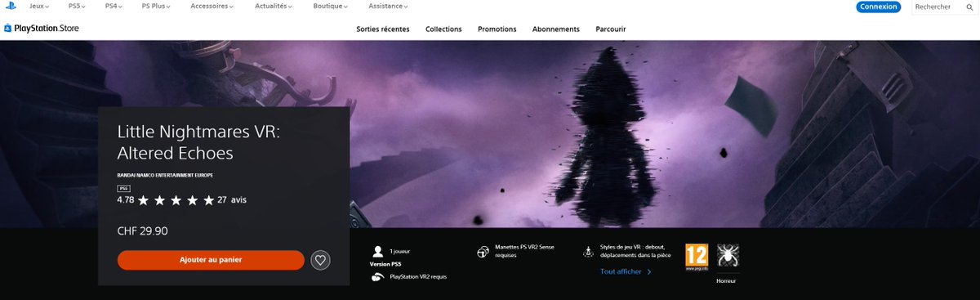Click the Version PS5 label
The image size is (980, 300).
coord(385,264)
